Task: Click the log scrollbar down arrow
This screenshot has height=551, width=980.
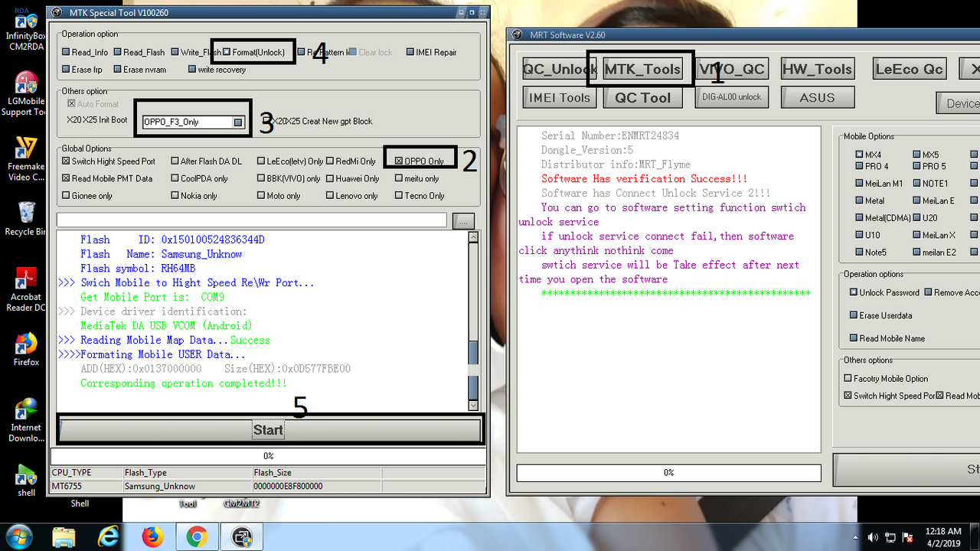Action: (x=473, y=406)
